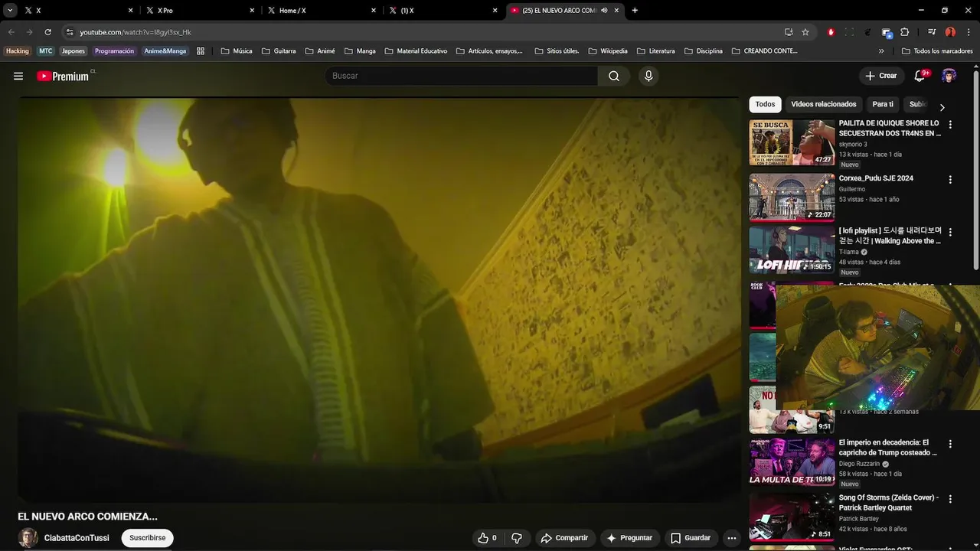This screenshot has width=980, height=551.
Task: Click the search magnifier button
Action: pos(614,76)
